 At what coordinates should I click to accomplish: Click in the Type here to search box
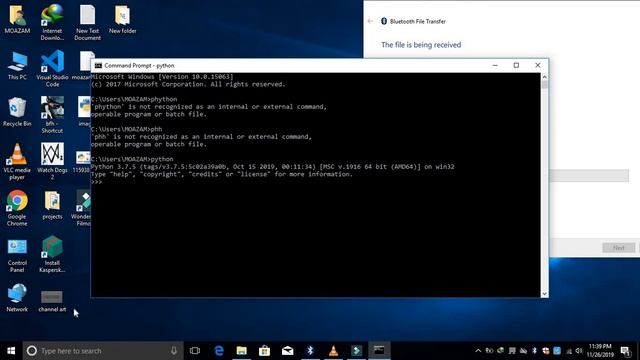(x=103, y=351)
